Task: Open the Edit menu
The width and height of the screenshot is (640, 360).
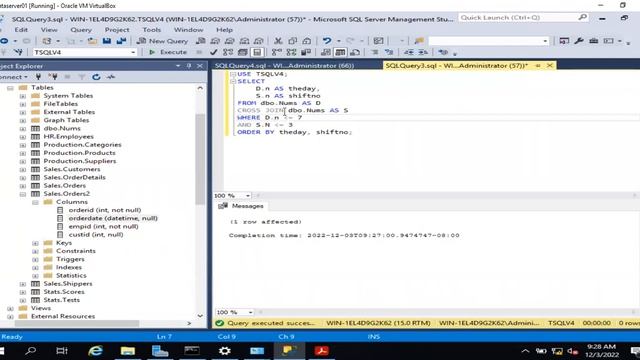Action: (21, 30)
